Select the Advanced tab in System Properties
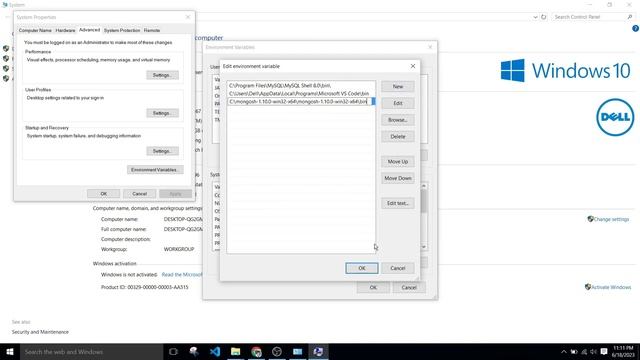 [89, 30]
